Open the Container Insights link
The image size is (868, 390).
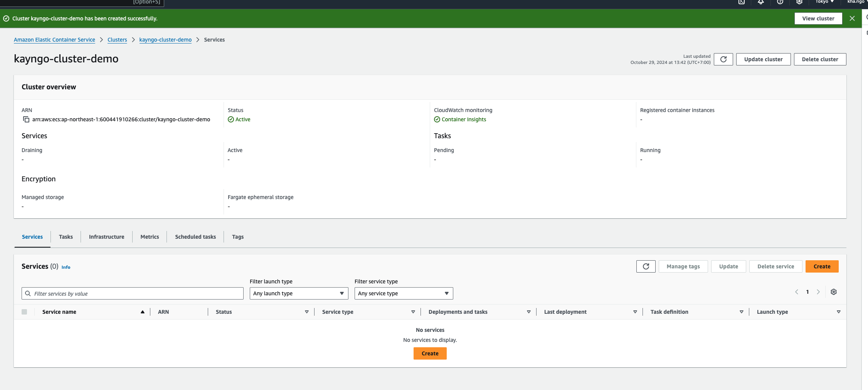[464, 119]
